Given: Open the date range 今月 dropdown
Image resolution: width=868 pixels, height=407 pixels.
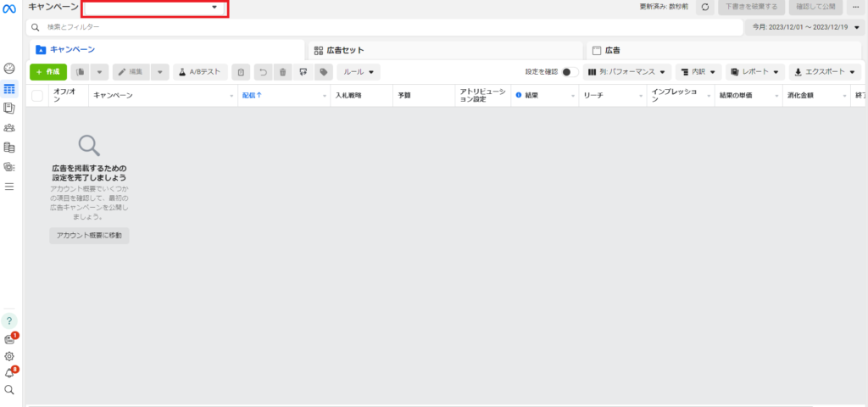Looking at the screenshot, I should [x=806, y=27].
